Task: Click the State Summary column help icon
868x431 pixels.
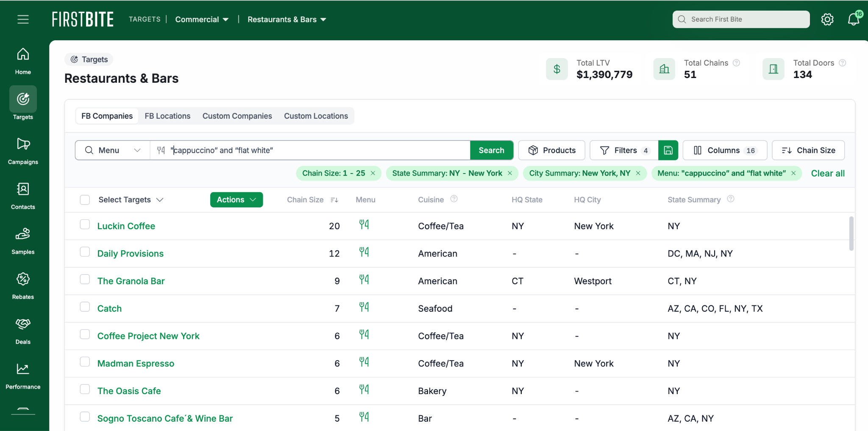Action: point(731,199)
